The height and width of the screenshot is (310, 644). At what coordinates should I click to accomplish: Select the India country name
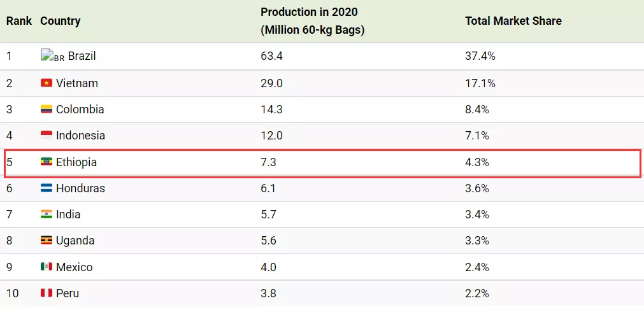(68, 214)
